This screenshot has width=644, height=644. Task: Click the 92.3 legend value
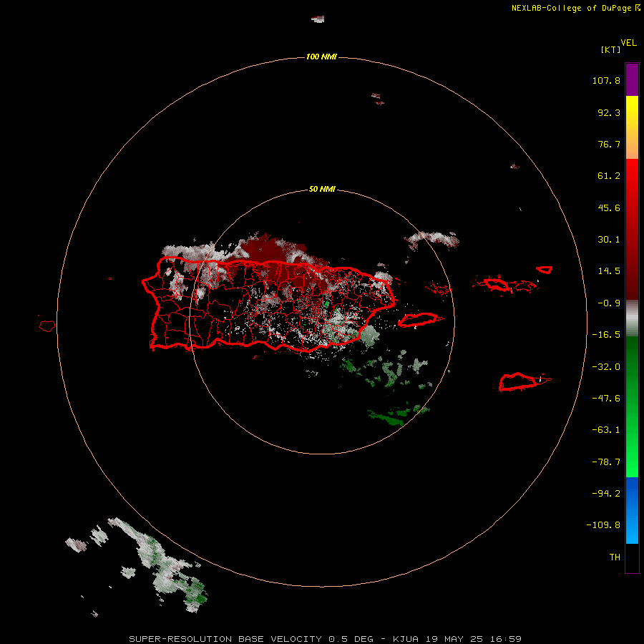point(609,112)
